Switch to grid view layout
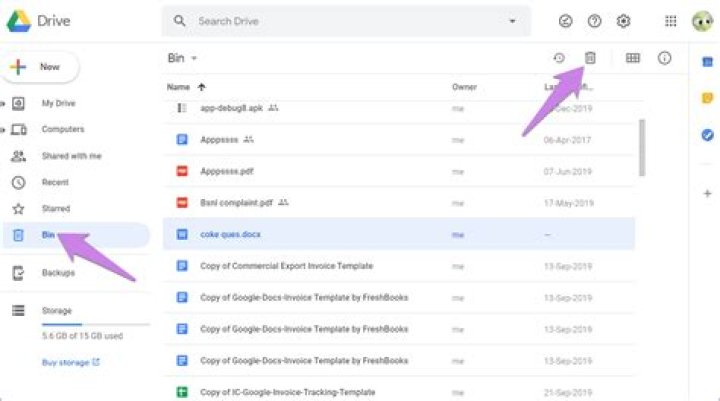This screenshot has height=401, width=720. (632, 58)
